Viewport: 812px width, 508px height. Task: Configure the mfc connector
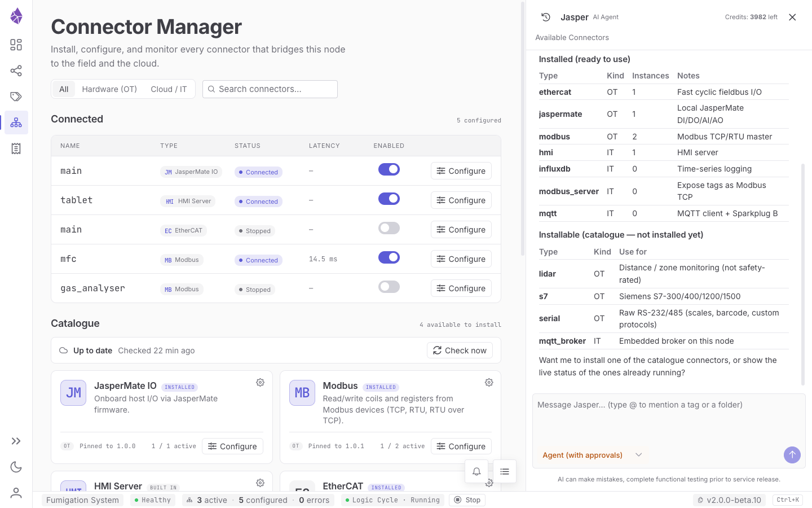461,259
